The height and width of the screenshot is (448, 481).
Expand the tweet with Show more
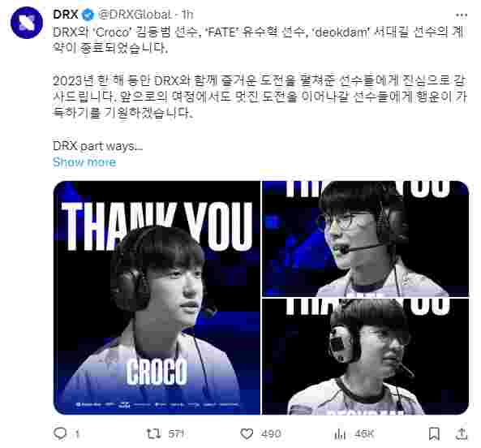tap(84, 162)
